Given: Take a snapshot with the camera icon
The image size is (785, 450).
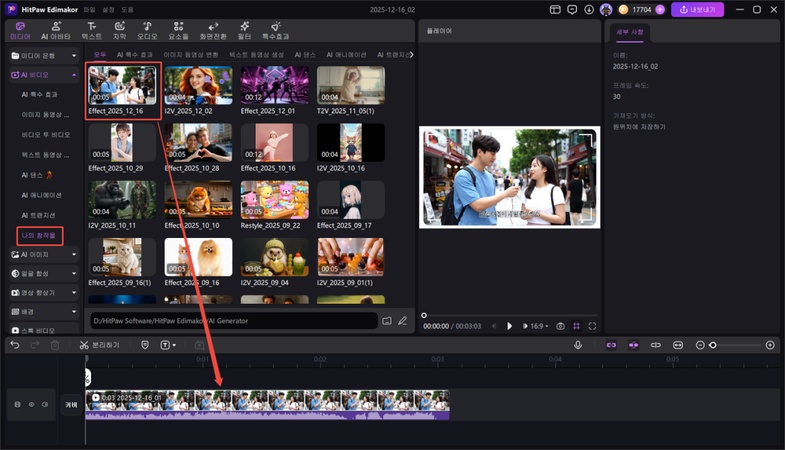Looking at the screenshot, I should [x=560, y=326].
